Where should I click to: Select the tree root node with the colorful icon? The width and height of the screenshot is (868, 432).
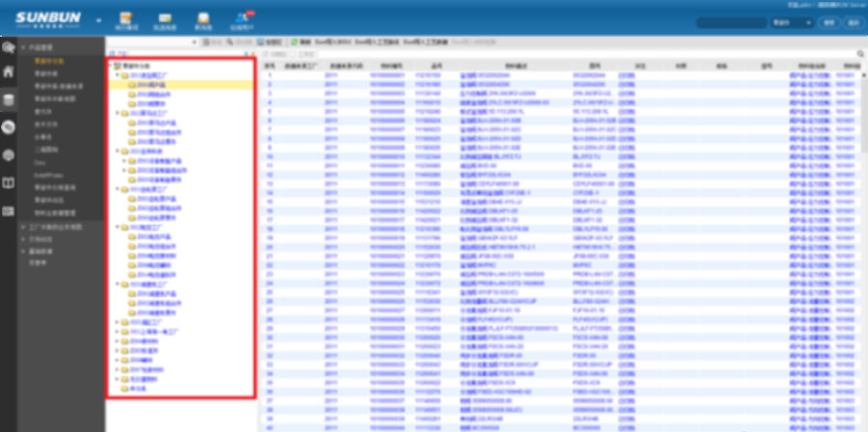click(x=132, y=66)
